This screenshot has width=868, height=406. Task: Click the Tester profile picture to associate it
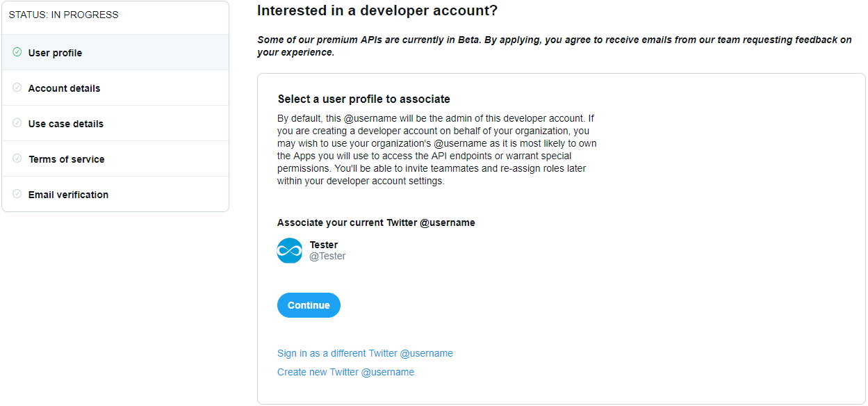[290, 250]
